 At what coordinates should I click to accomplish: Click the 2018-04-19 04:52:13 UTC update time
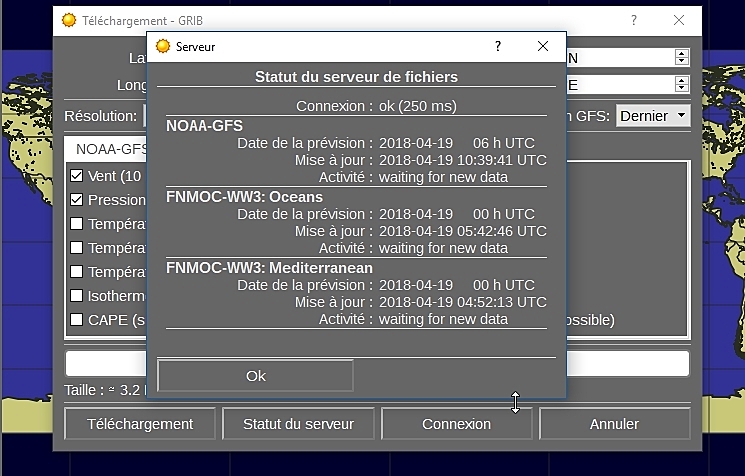coord(463,302)
